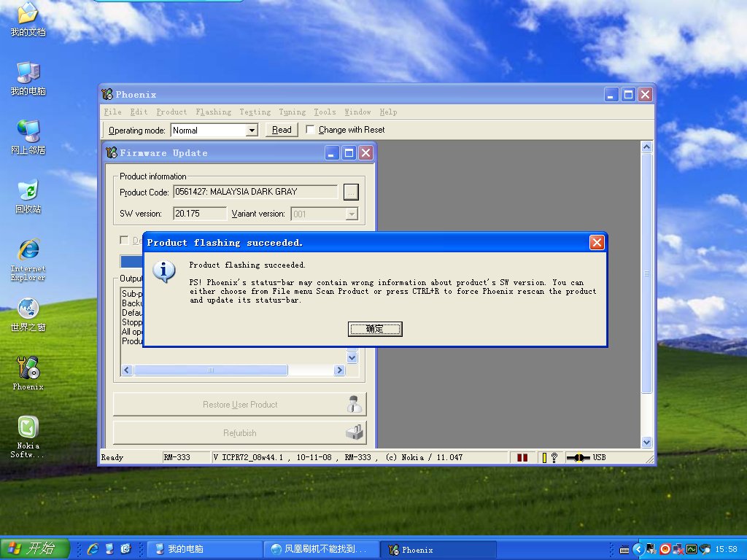Click Phoenix workspace scrollbar down arrow
Screen dimensions: 747x560
[x=646, y=443]
